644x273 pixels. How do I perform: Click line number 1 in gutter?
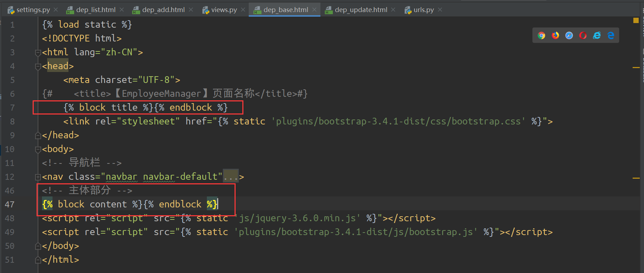pyautogui.click(x=12, y=25)
